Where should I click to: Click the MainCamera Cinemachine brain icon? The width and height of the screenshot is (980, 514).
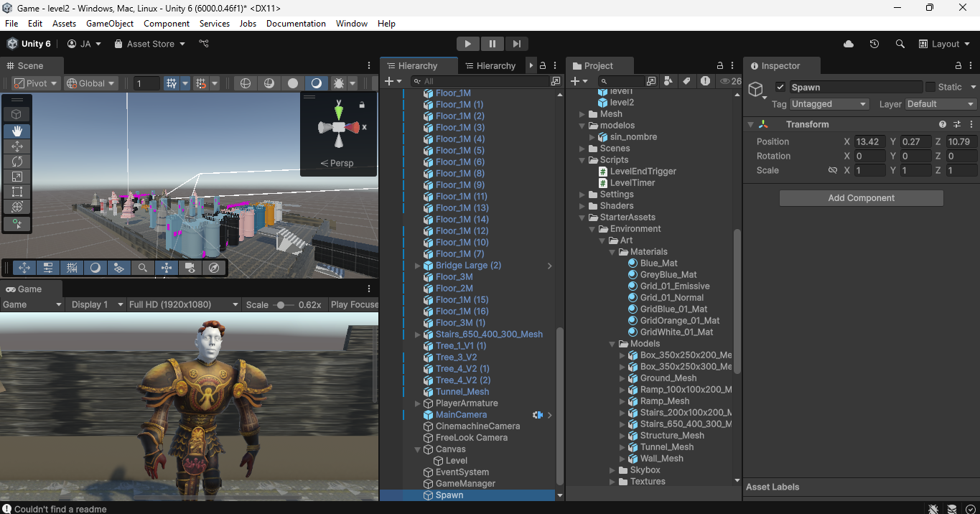pos(537,415)
